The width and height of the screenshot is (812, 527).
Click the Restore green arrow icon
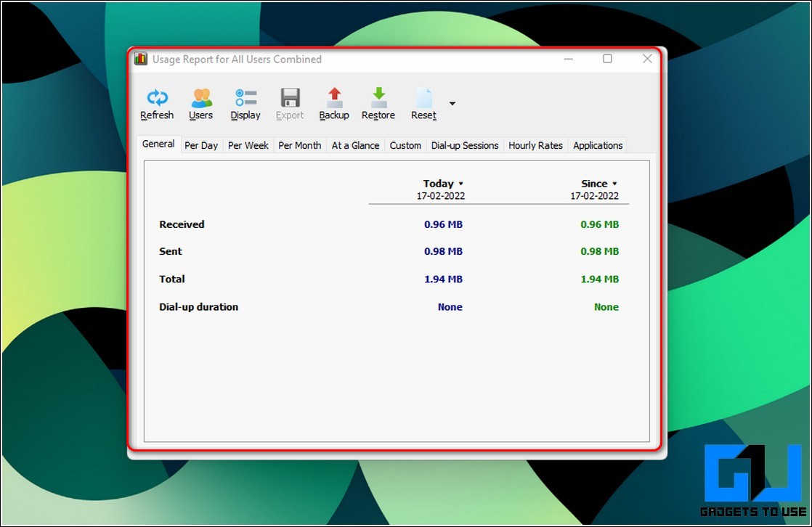378,97
